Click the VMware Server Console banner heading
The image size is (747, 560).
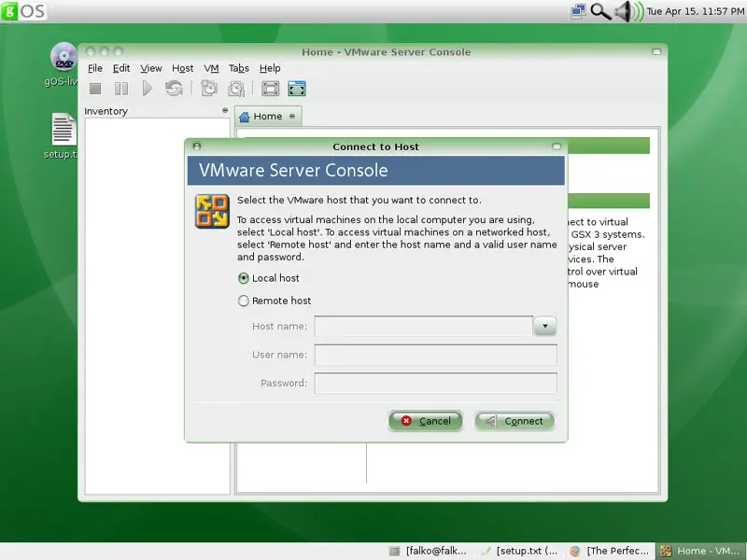[293, 170]
